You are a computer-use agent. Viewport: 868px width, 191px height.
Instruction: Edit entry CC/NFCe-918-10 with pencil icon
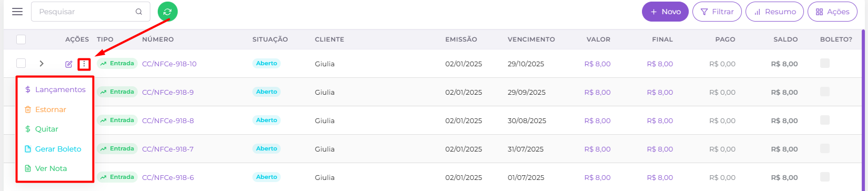69,64
